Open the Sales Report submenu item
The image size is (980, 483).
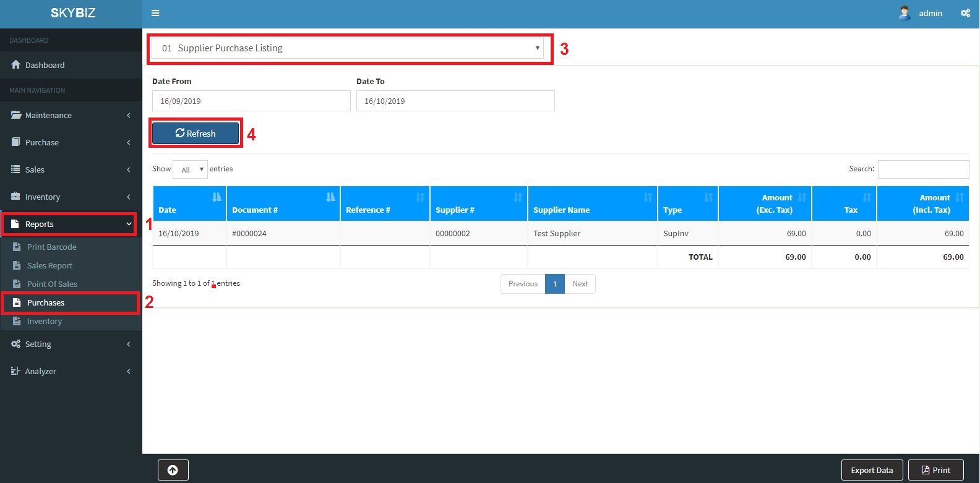[49, 265]
